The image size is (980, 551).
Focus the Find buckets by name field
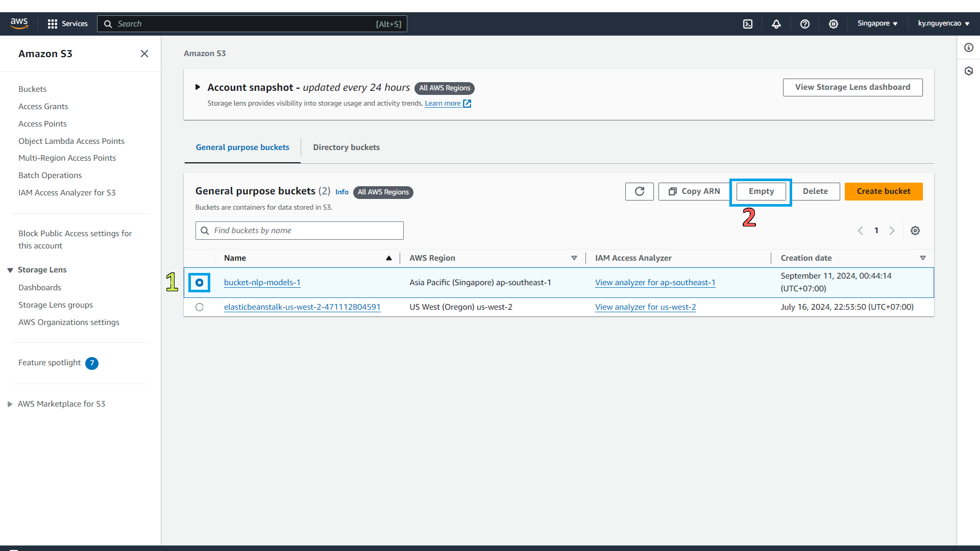(x=300, y=231)
